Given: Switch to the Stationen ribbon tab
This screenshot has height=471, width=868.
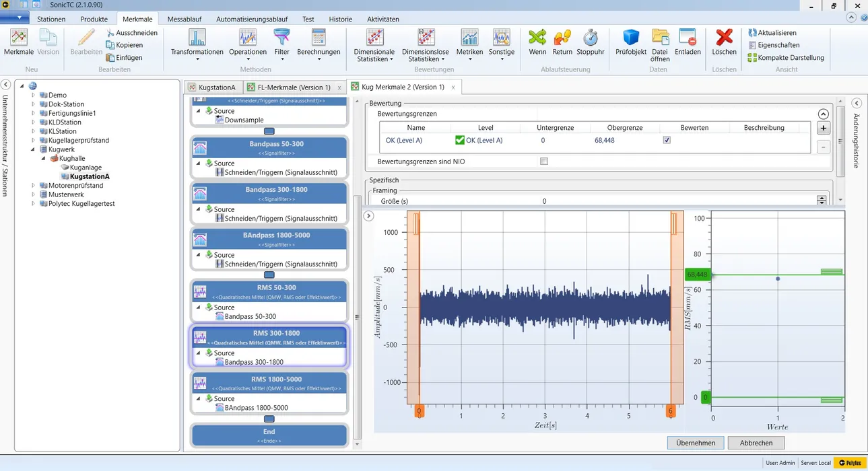Looking at the screenshot, I should tap(51, 19).
